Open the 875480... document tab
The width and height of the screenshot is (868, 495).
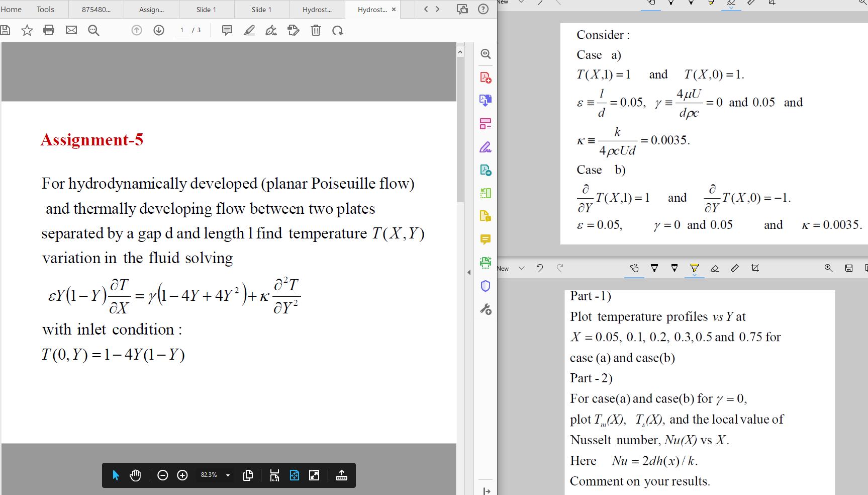[x=97, y=10]
